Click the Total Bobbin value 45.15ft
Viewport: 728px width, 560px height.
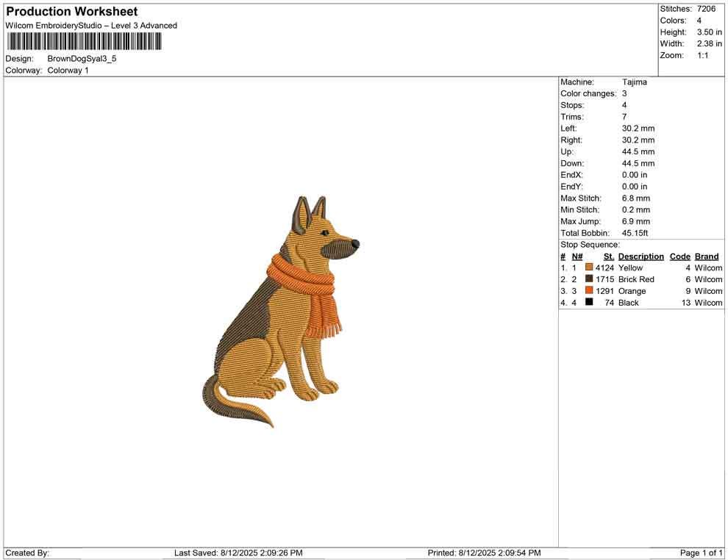pos(635,232)
